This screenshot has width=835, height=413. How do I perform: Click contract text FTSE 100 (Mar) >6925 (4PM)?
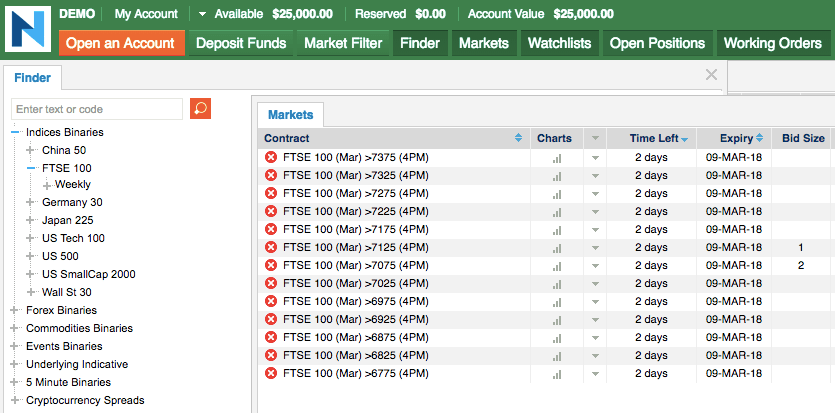(356, 319)
